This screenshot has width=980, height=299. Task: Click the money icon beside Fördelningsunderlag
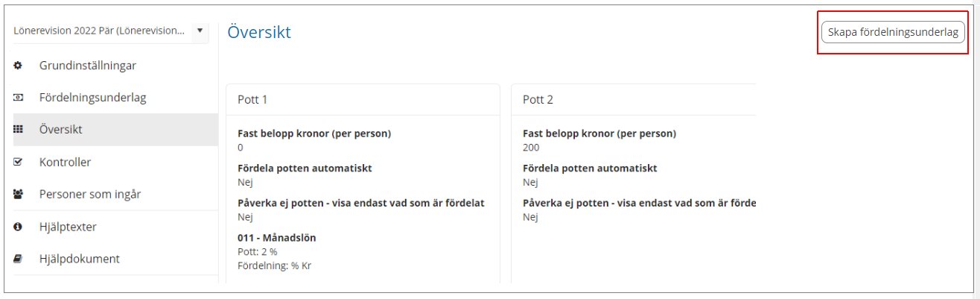(18, 98)
